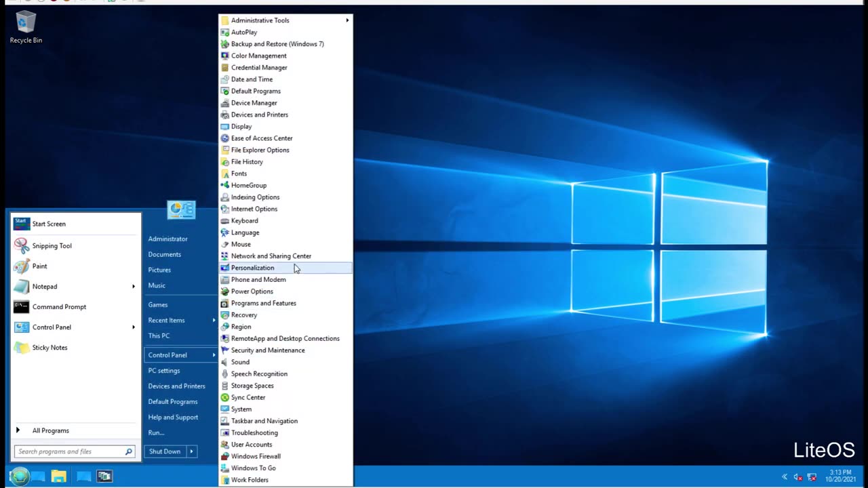This screenshot has width=868, height=488.
Task: Click the Sound speaker icon
Action: click(x=225, y=362)
